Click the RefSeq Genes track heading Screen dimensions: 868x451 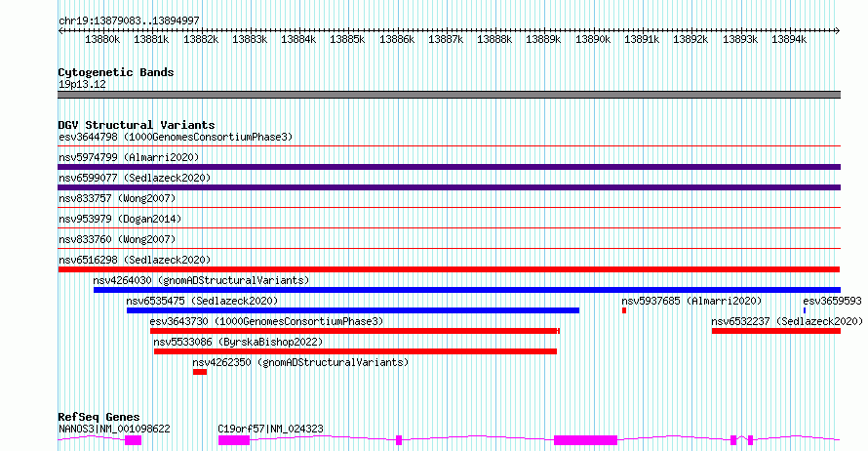[99, 417]
